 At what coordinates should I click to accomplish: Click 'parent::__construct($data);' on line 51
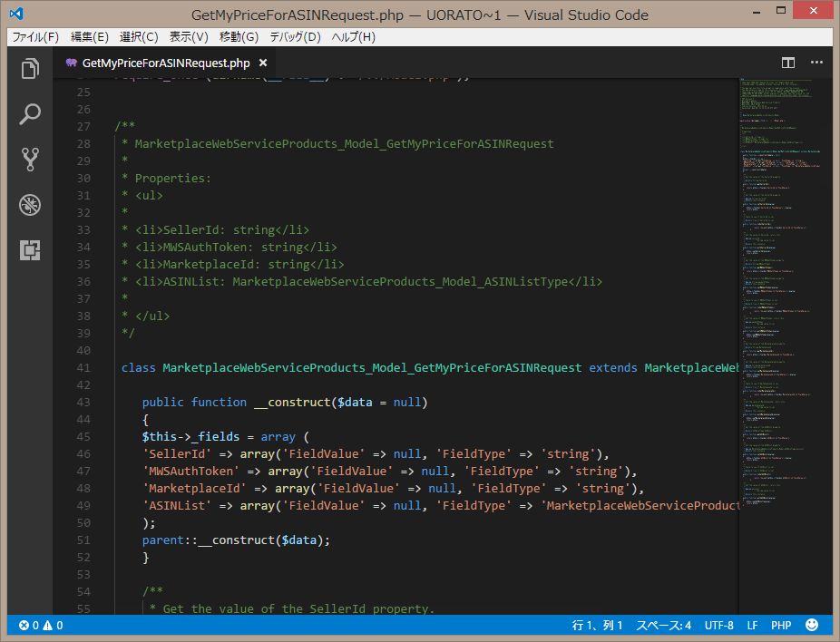(236, 540)
